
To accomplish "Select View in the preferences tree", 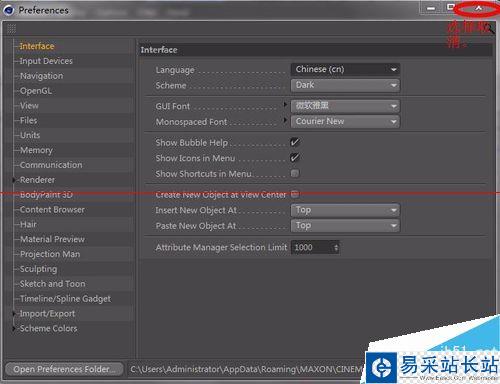I will tap(29, 106).
